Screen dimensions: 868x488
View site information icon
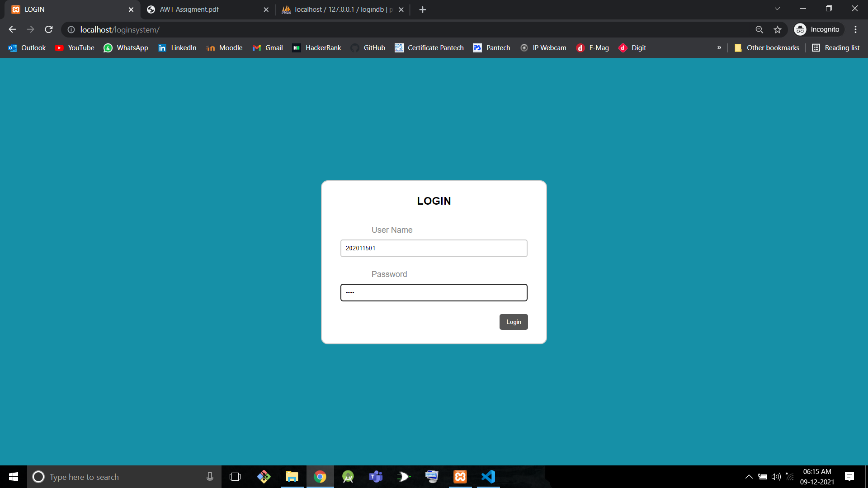71,29
